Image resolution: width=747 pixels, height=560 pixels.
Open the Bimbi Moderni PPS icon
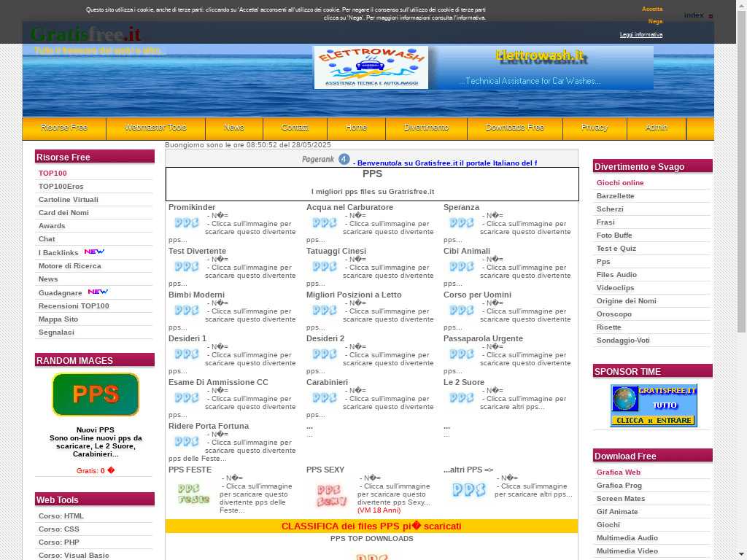tap(186, 311)
